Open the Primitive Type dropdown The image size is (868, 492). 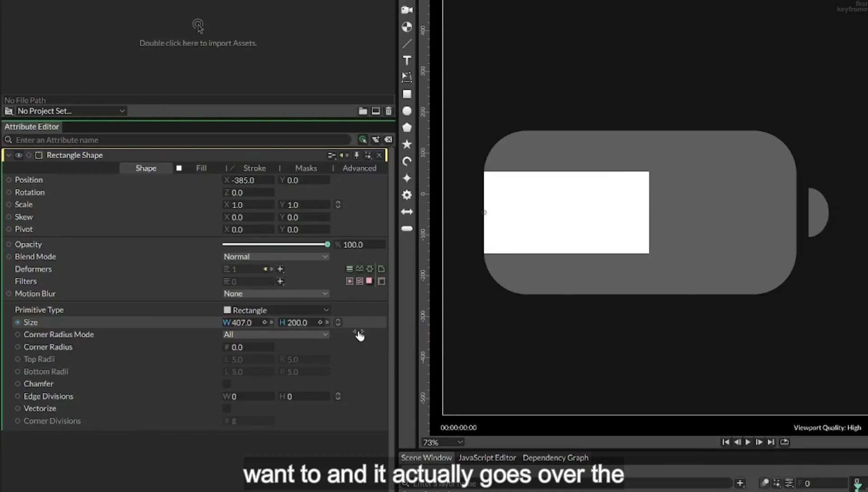click(x=276, y=310)
